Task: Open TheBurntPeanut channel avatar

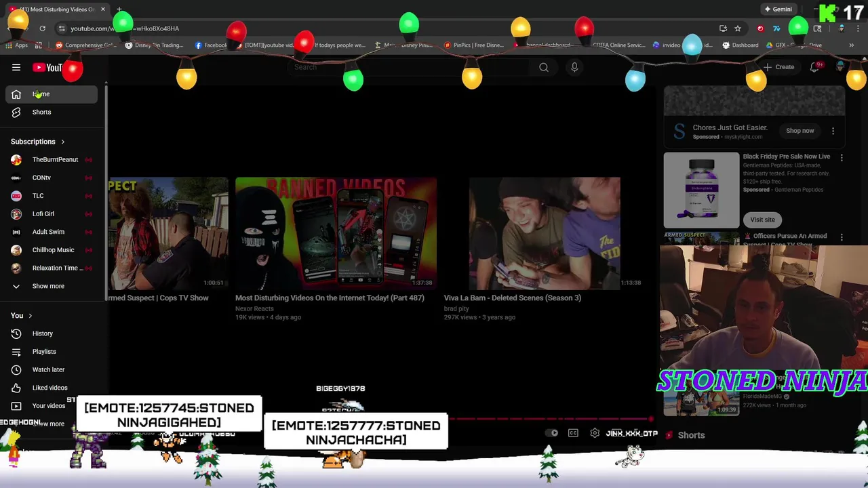Action: 16,160
